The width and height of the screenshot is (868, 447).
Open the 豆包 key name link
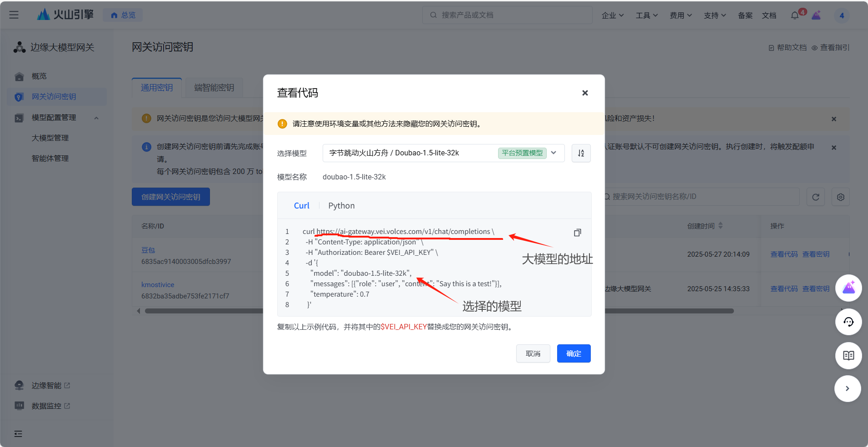point(148,250)
